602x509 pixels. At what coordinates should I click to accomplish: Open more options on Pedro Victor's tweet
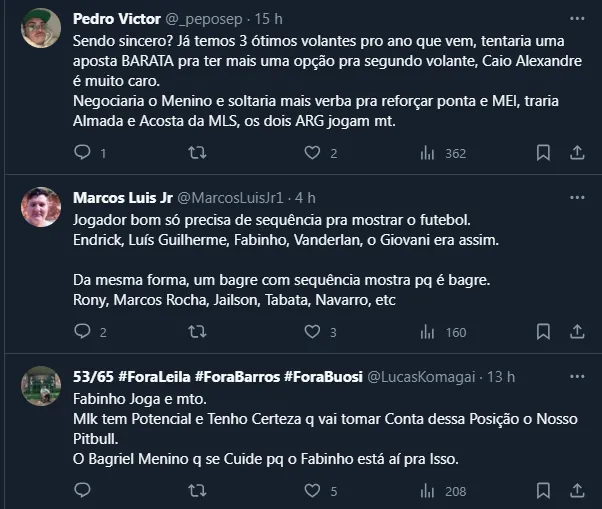(576, 19)
